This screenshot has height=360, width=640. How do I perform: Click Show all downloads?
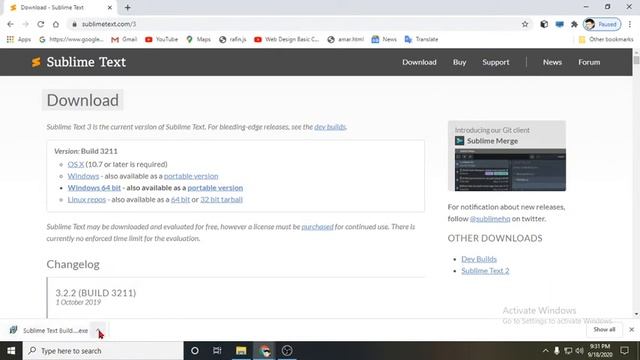pyautogui.click(x=604, y=329)
